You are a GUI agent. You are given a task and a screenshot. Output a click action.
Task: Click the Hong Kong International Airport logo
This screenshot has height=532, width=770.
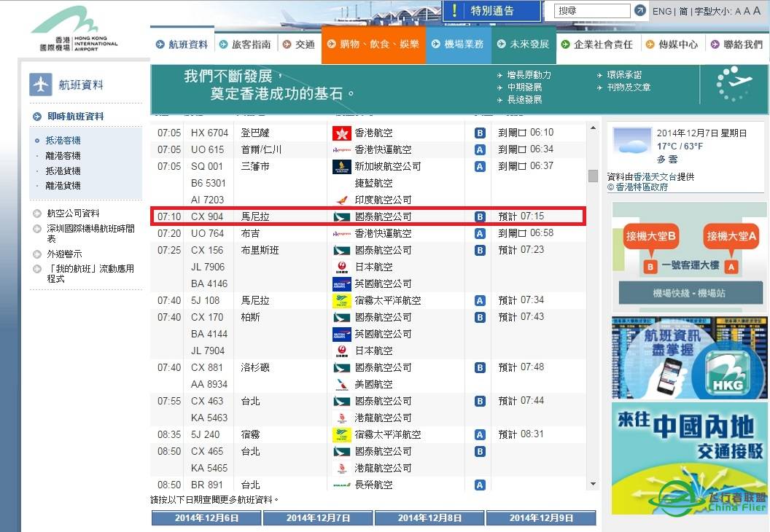[x=79, y=28]
